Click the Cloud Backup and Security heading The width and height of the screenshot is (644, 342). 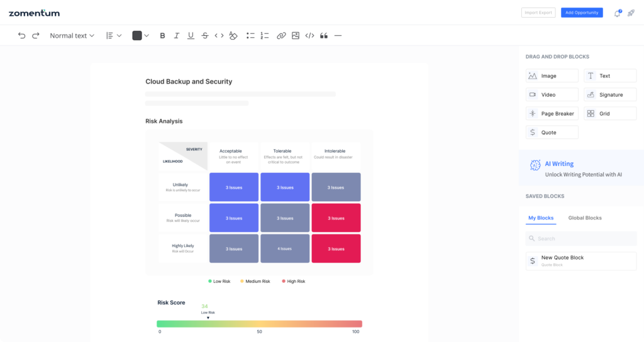(189, 82)
